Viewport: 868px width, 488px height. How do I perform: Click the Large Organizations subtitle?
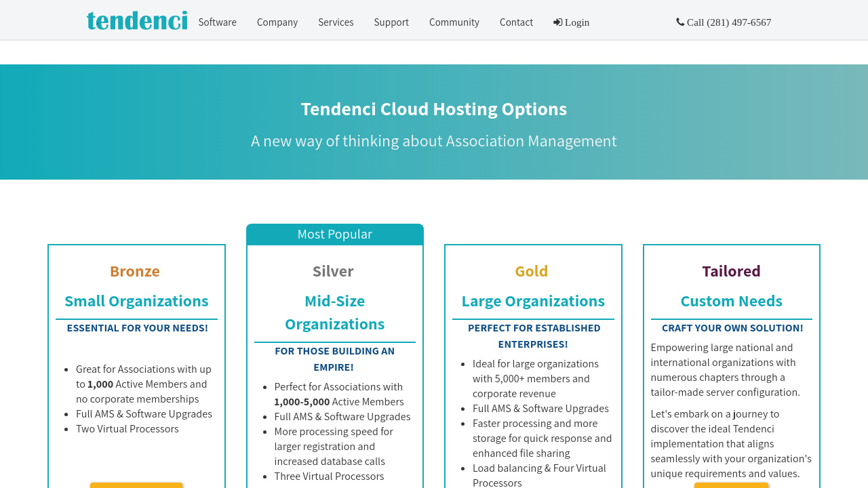533,301
